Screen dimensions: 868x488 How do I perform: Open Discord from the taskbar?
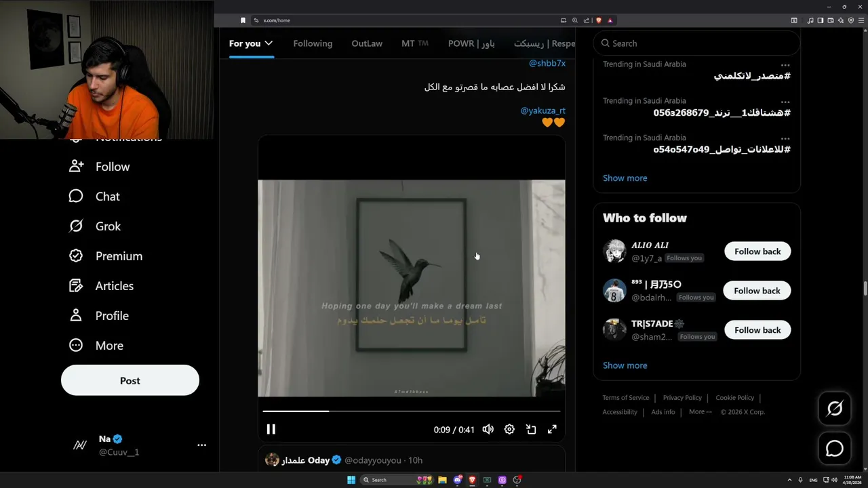pyautogui.click(x=458, y=480)
